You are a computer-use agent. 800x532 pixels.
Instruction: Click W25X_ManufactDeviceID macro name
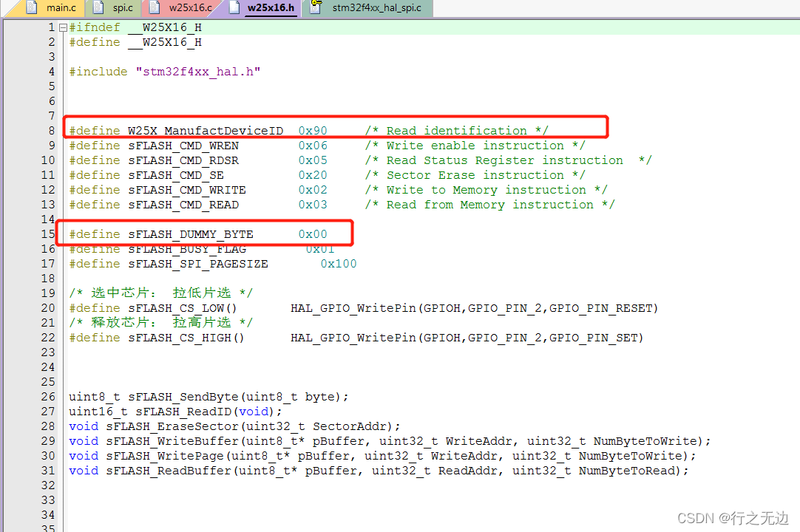tap(206, 131)
